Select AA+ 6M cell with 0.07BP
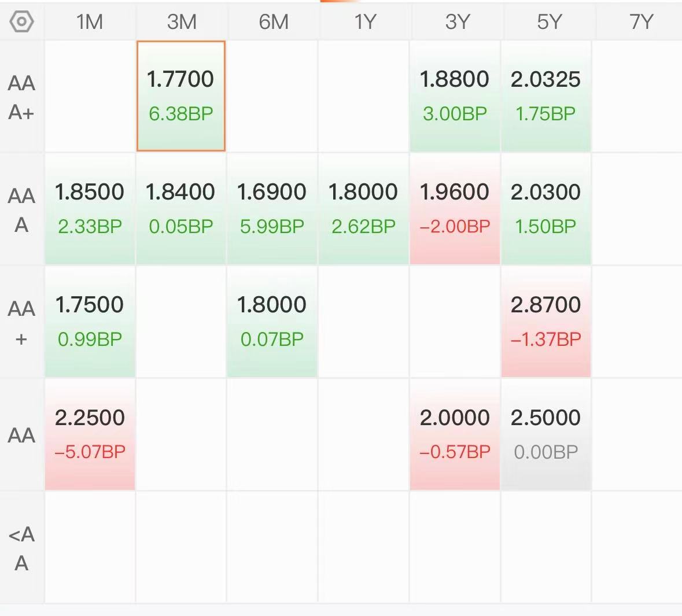The image size is (682, 616). coord(272,322)
